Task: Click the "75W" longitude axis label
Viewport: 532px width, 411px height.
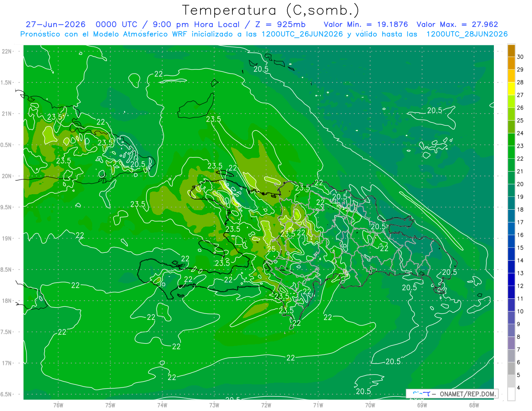Action: pos(110,405)
